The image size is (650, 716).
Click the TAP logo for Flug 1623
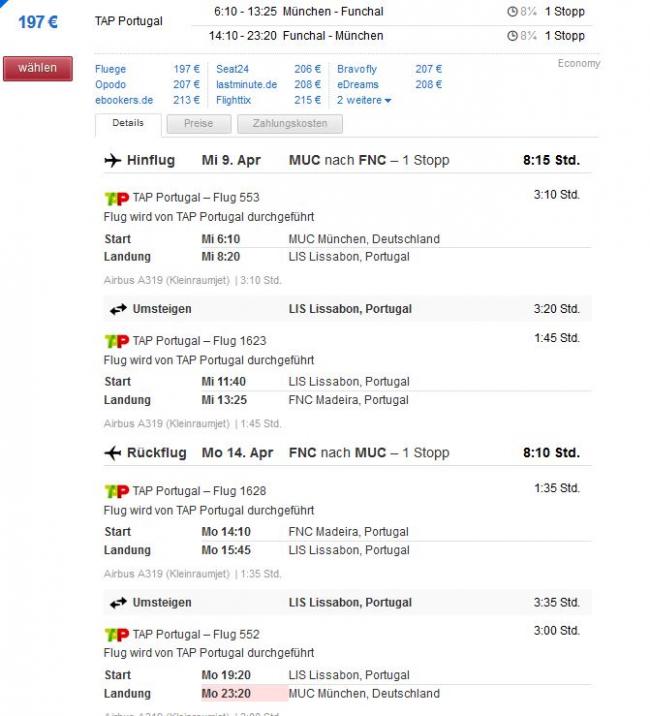tap(116, 341)
